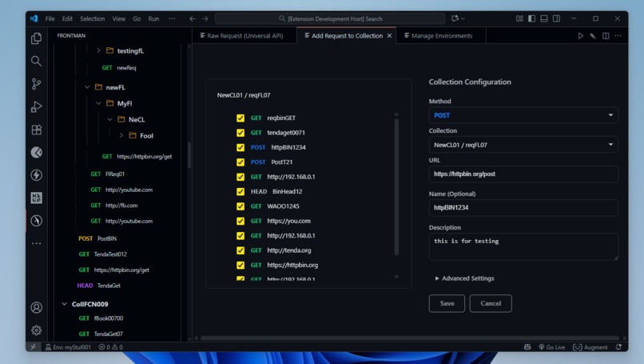Toggle the https://httpbin.org checkbox

[x=241, y=266]
